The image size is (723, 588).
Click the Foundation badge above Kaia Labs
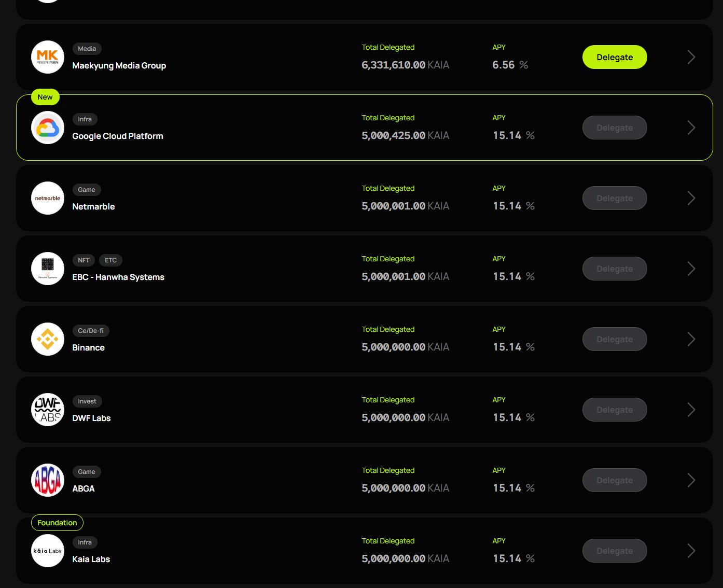pos(57,523)
